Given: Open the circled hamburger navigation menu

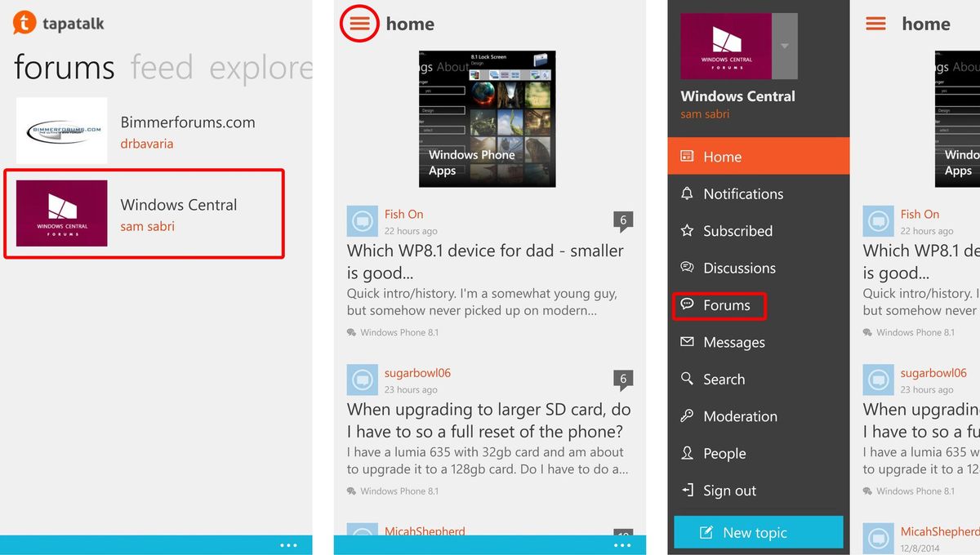Looking at the screenshot, I should point(359,24).
